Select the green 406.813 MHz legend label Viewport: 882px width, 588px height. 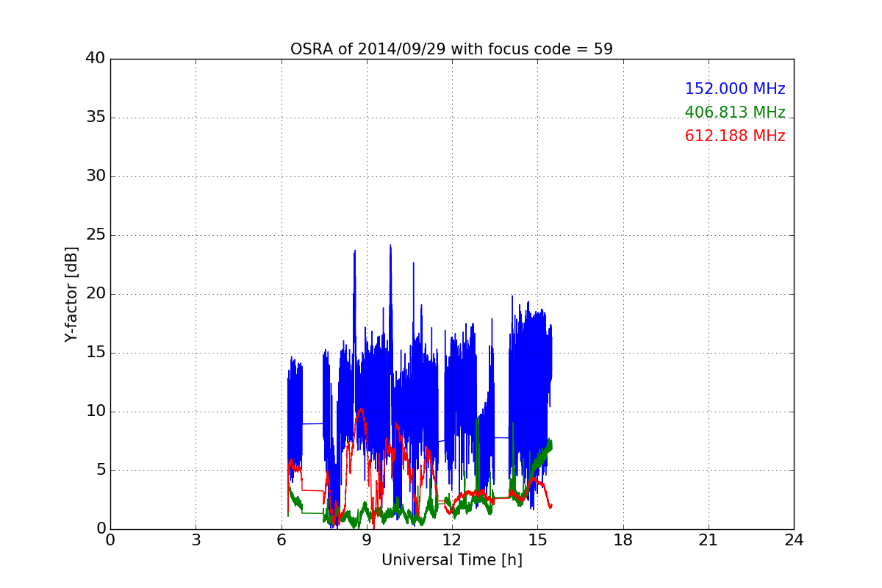735,112
